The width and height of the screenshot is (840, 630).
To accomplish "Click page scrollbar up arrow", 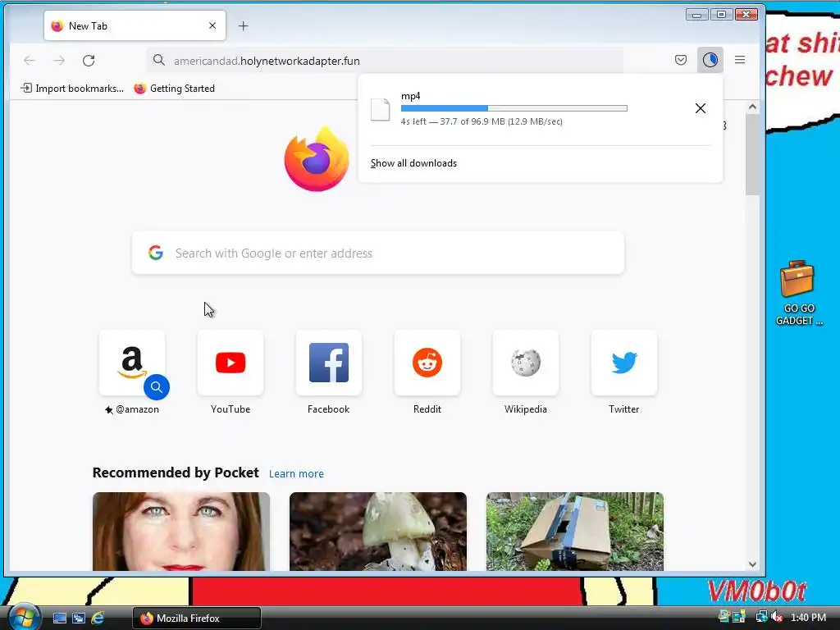I will pos(752,107).
